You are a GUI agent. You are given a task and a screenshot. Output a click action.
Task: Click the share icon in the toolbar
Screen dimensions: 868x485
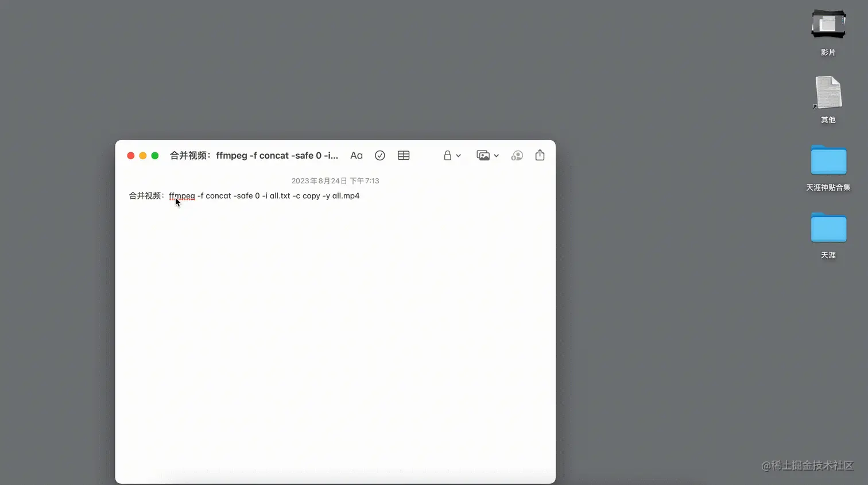coord(540,155)
